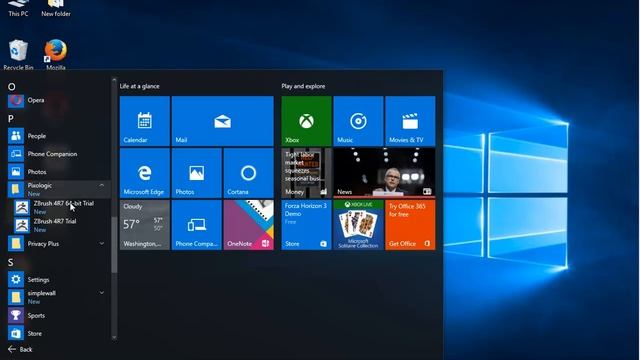
Task: Open the Forza Horizon 3 Store tile
Action: 306,225
